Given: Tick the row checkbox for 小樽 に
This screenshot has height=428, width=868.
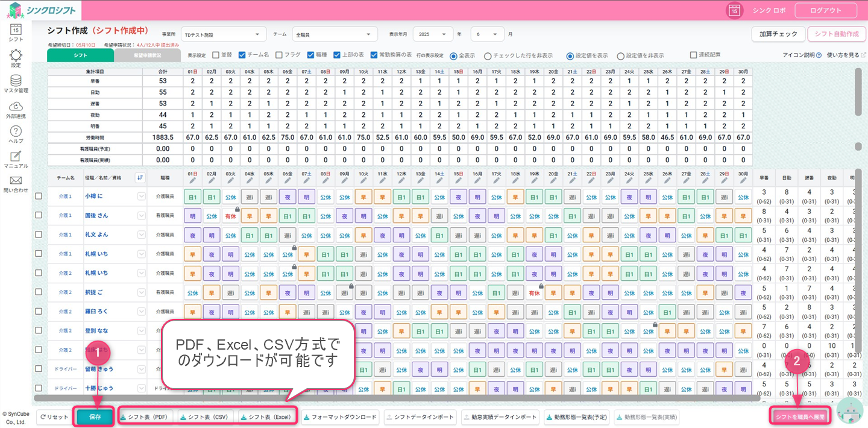Looking at the screenshot, I should point(39,196).
